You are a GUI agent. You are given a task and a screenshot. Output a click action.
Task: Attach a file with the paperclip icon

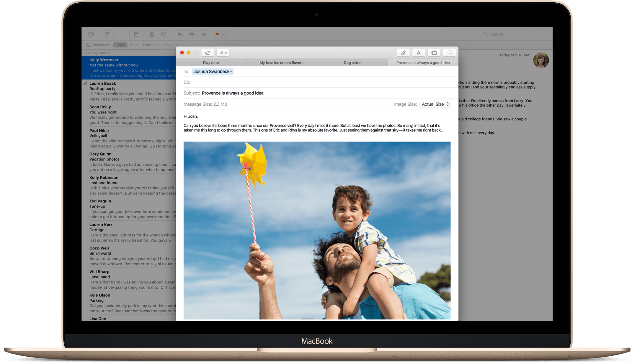[403, 53]
